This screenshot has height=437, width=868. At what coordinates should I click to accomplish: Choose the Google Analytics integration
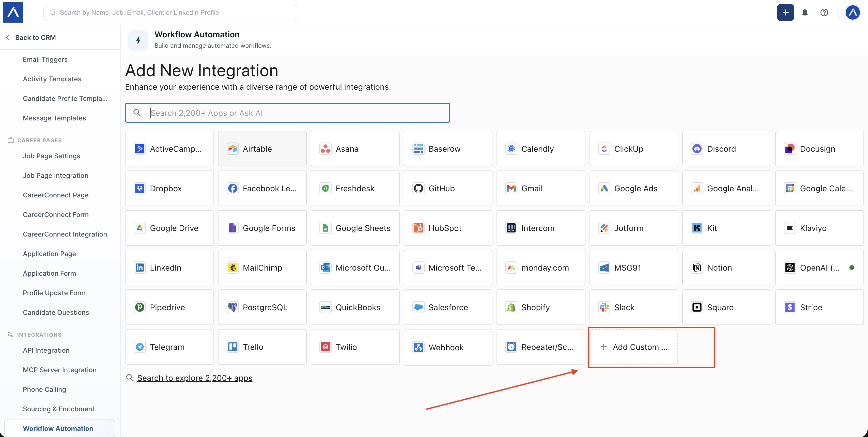click(x=726, y=188)
